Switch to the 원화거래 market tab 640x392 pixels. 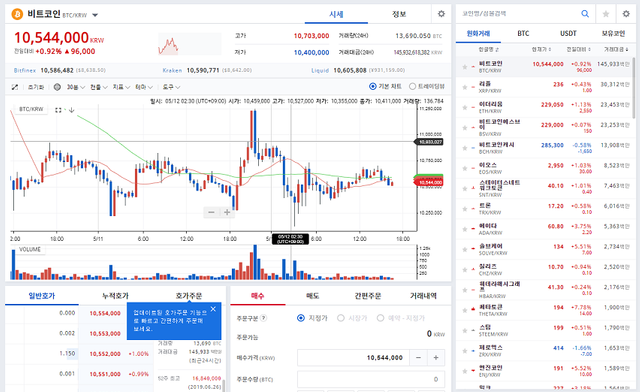tap(478, 33)
